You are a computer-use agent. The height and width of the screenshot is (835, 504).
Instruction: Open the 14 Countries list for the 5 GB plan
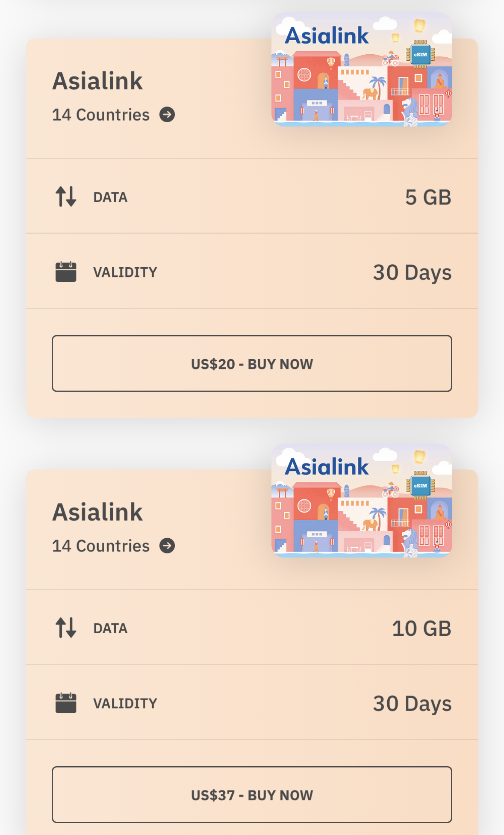point(101,115)
